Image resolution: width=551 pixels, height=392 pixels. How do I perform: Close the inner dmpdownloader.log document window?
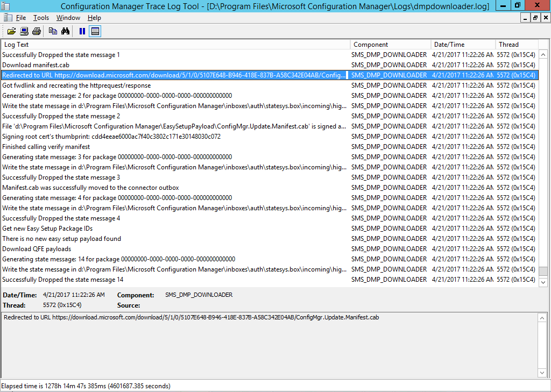tap(546, 18)
